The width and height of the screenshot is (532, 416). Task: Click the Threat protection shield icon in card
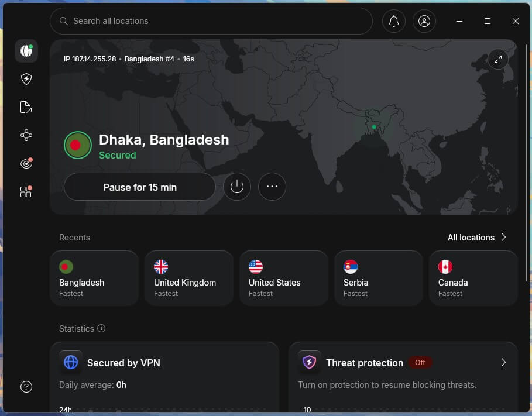[x=309, y=362]
